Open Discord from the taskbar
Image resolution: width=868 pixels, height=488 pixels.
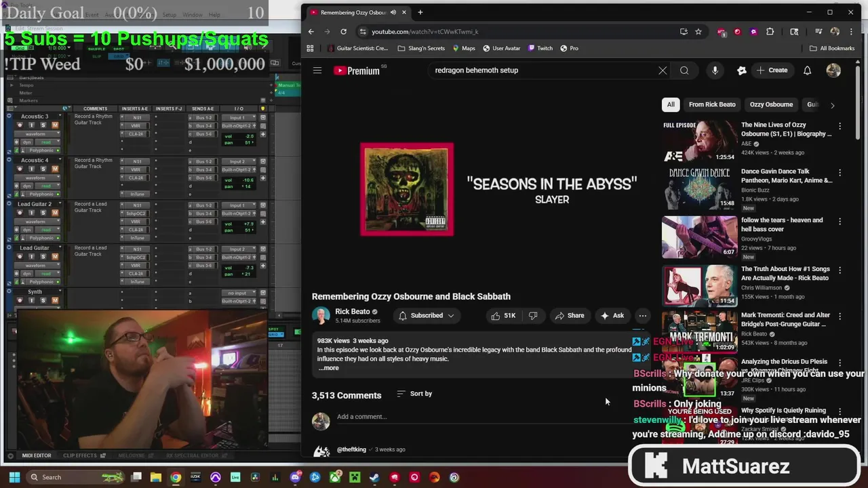295,477
